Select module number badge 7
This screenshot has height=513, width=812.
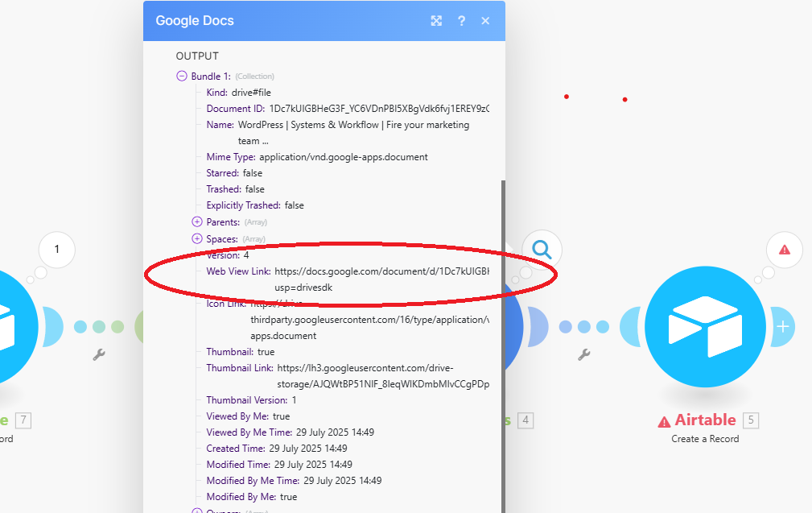point(23,420)
